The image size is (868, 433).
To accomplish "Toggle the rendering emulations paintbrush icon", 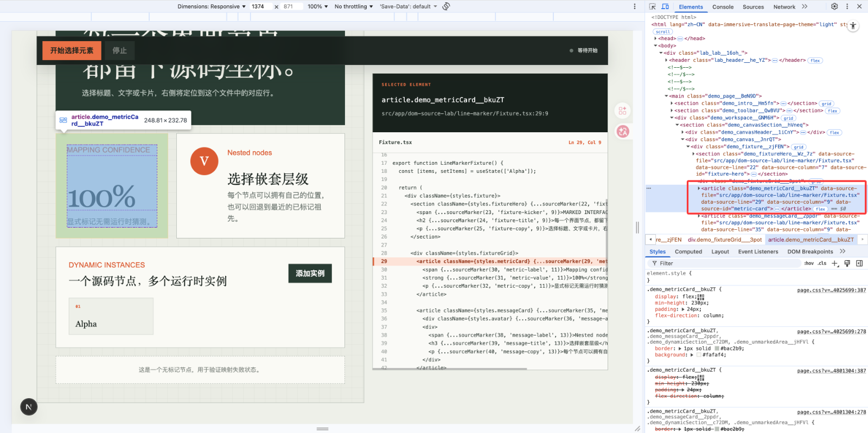I will pos(847,263).
